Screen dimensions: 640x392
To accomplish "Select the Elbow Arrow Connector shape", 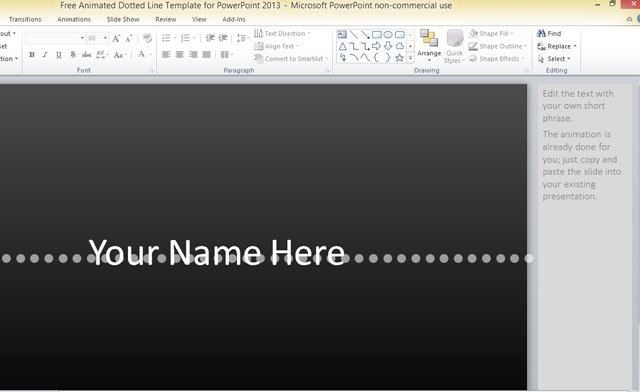I will 365,46.
